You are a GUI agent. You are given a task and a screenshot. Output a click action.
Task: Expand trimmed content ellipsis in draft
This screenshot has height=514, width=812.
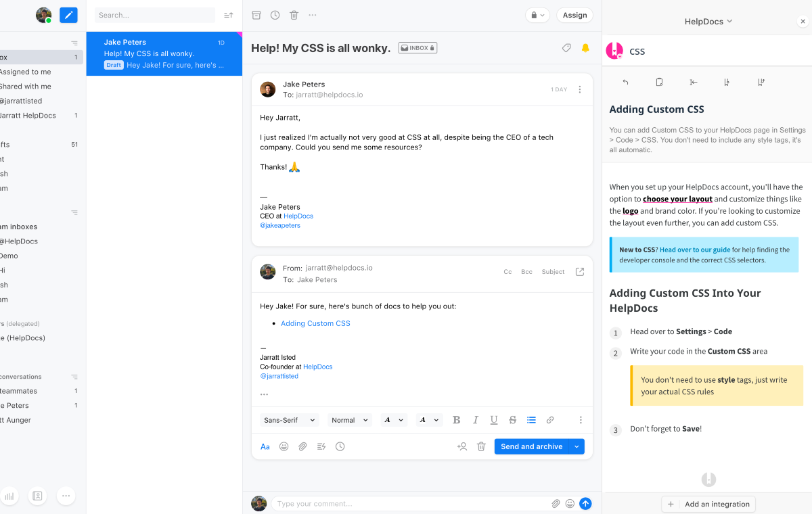(264, 394)
